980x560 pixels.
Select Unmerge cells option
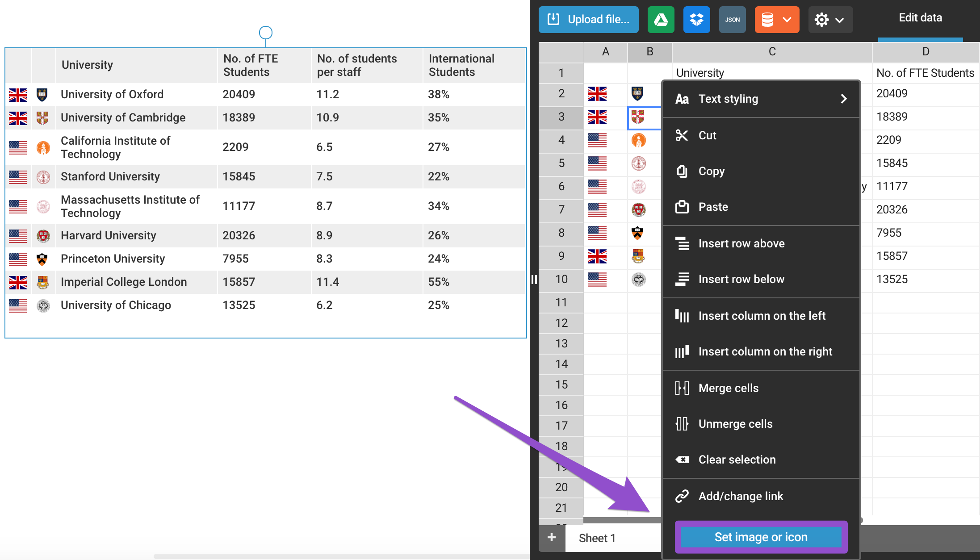tap(761, 424)
